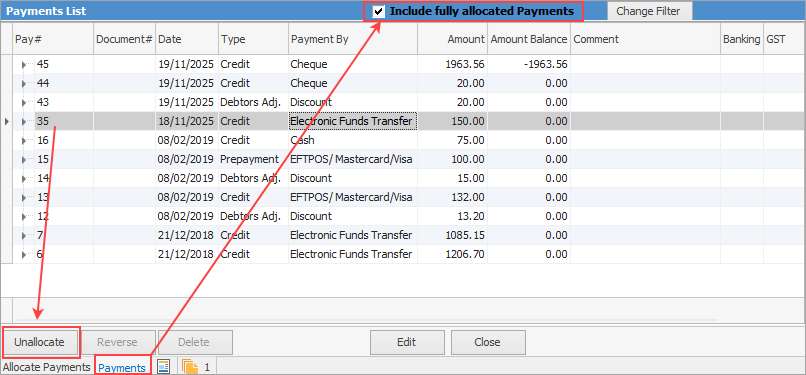
Task: Expand payment row 43
Action: click(x=24, y=103)
